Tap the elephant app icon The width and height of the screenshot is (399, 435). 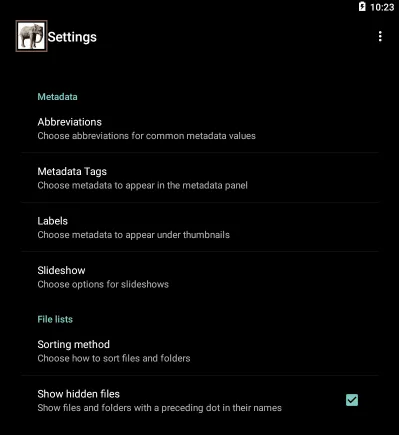coord(31,36)
